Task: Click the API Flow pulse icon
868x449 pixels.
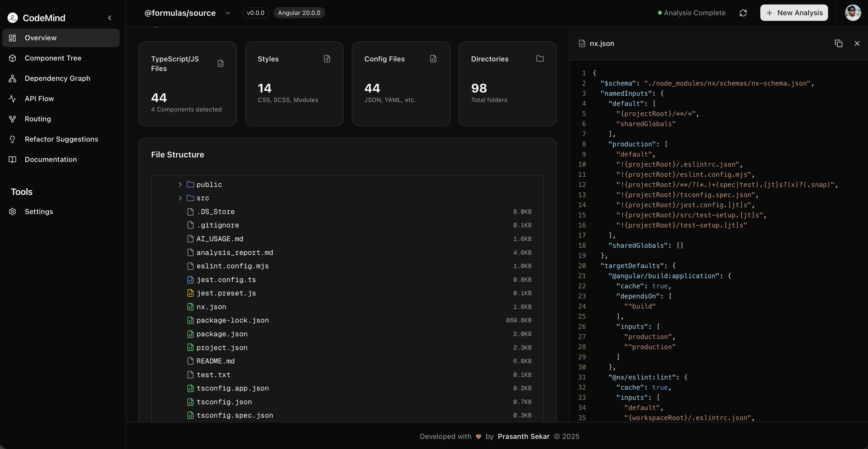Action: tap(13, 99)
